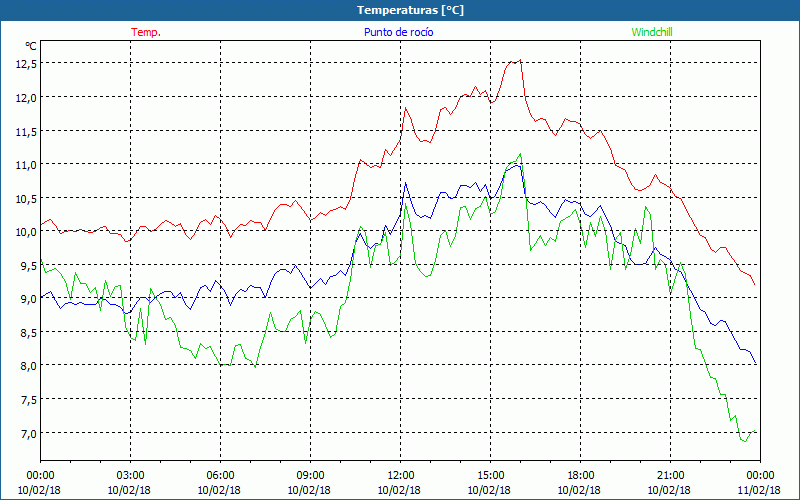Viewport: 800px width, 500px height.
Task: Click the 12,5 y-axis value
Action: (x=26, y=63)
